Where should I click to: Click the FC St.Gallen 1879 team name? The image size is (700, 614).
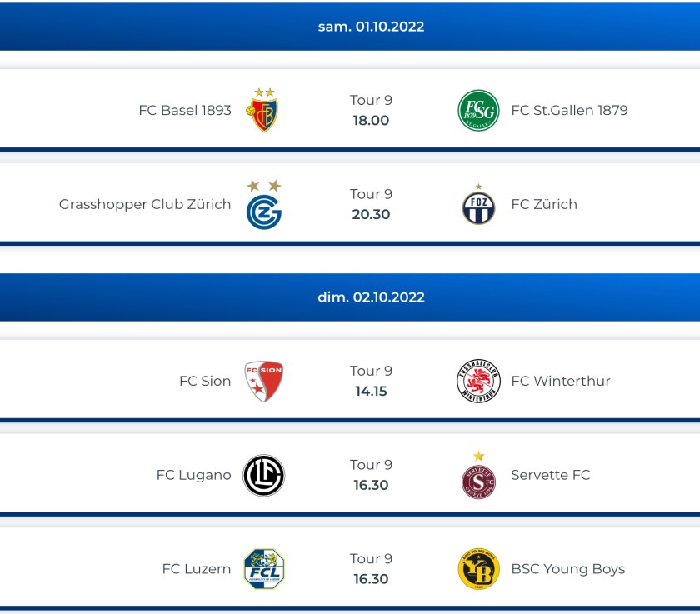point(569,110)
